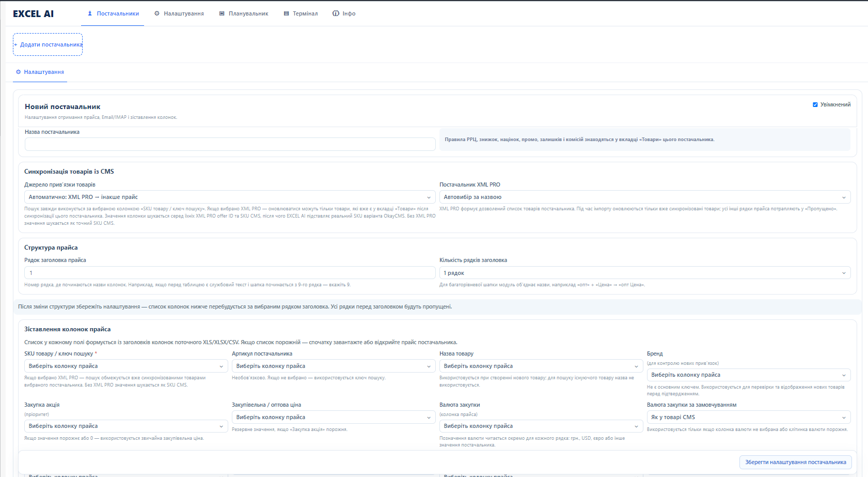868x477 pixels.
Task: Open the Назва товару column dropdown
Action: click(x=541, y=366)
